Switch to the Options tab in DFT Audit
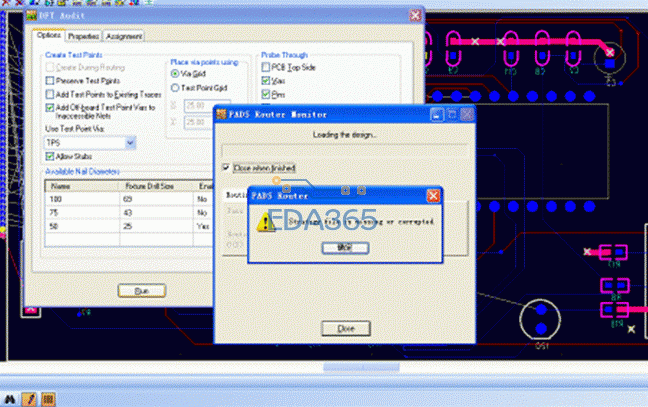The image size is (648, 407). pos(49,36)
